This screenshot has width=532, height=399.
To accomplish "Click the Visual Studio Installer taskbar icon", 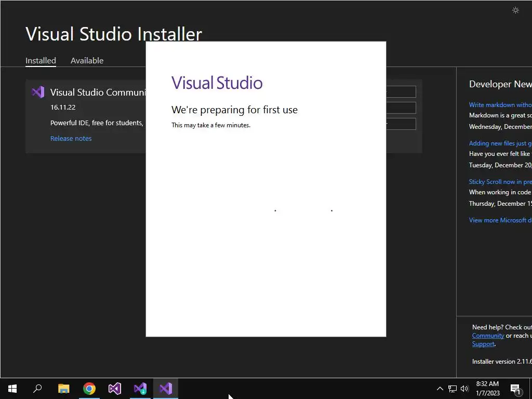I will tap(140, 389).
